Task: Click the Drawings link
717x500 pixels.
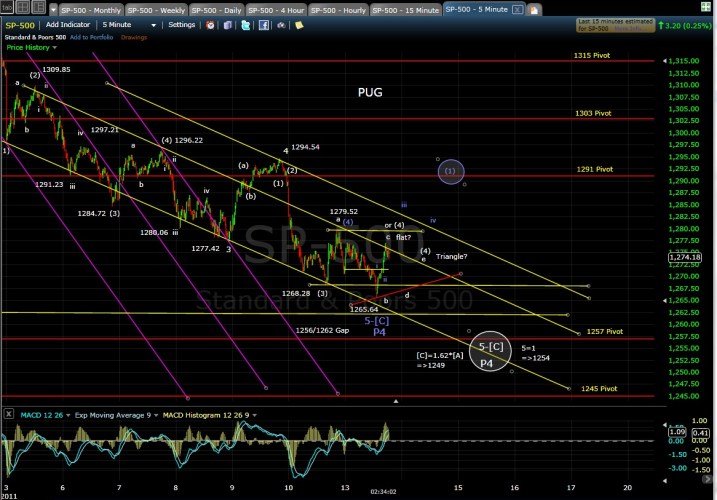Action: tap(134, 38)
